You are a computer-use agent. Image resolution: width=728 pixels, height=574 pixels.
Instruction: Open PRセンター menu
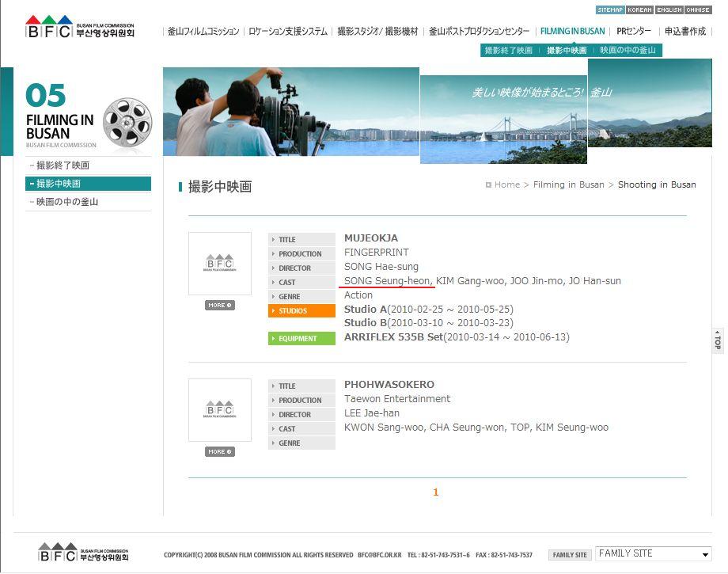634,31
